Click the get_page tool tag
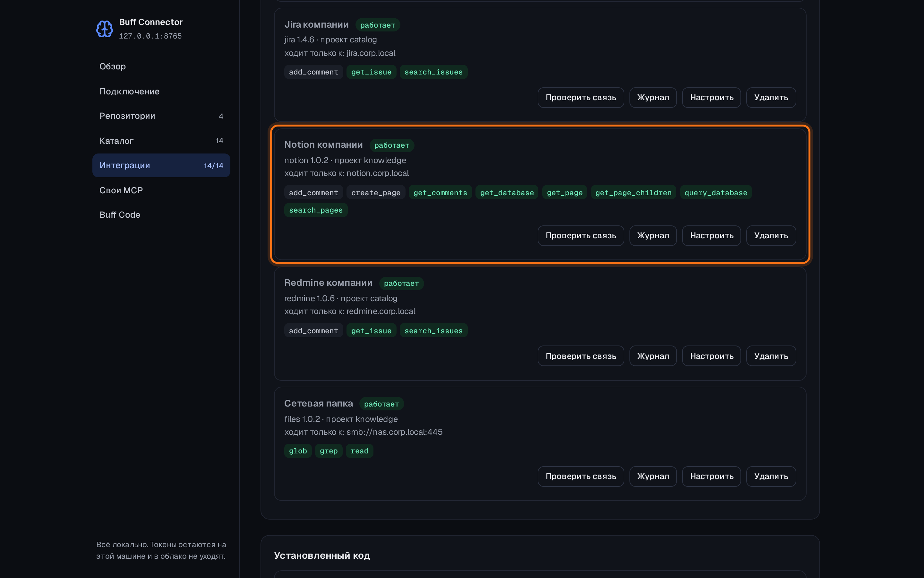Viewport: 924px width, 578px height. coord(564,193)
